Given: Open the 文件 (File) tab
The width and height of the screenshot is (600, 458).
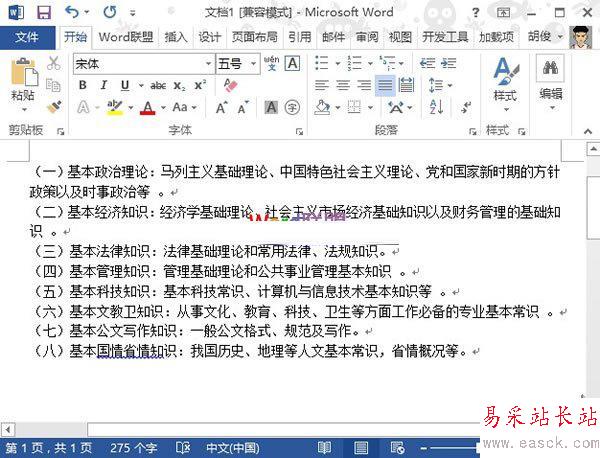Looking at the screenshot, I should tap(27, 37).
